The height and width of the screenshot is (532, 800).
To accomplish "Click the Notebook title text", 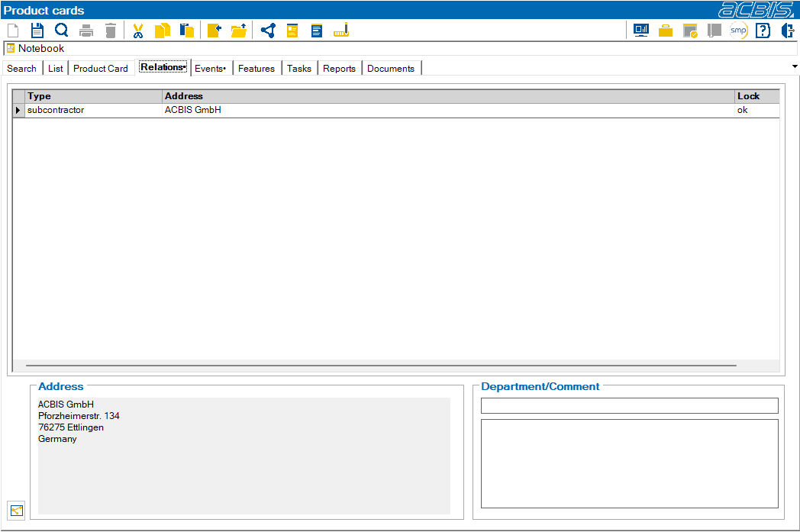I will point(41,48).
